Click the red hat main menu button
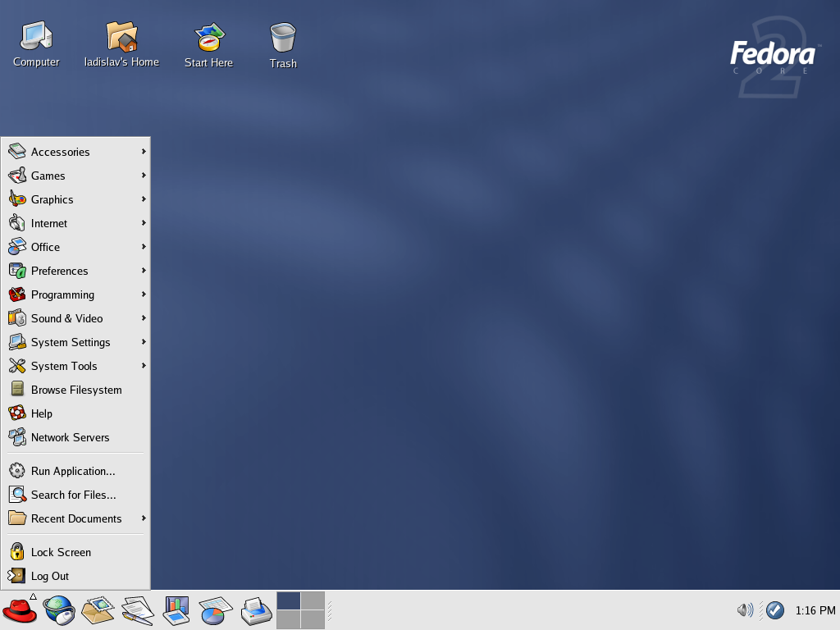This screenshot has width=840, height=630. click(x=20, y=610)
